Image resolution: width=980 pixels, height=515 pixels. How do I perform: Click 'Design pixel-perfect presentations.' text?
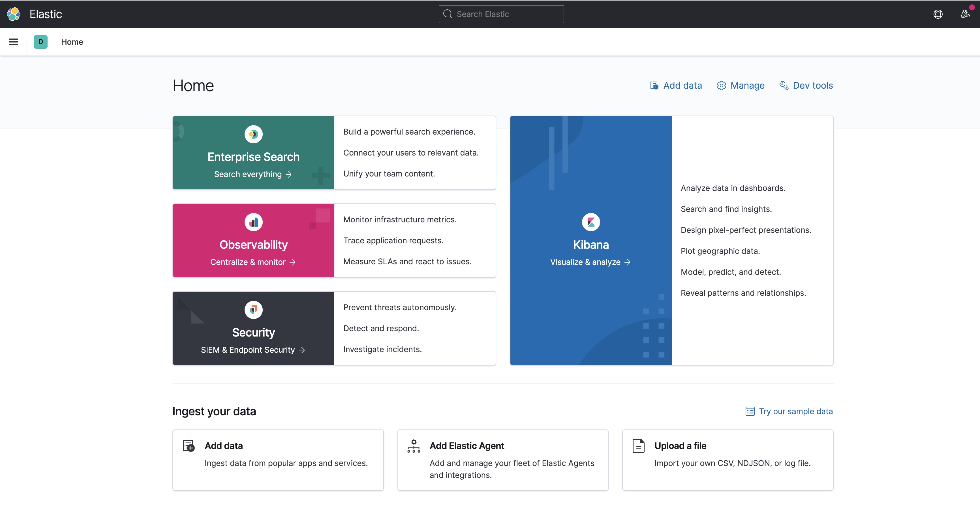tap(746, 230)
